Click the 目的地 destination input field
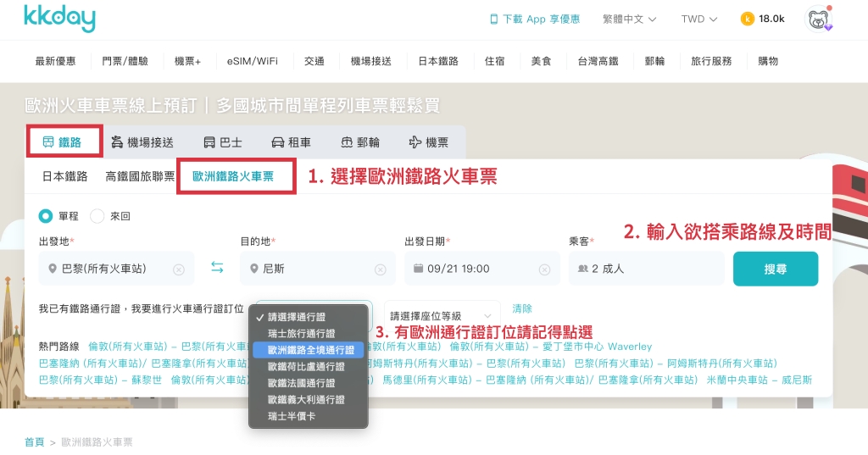 click(318, 269)
